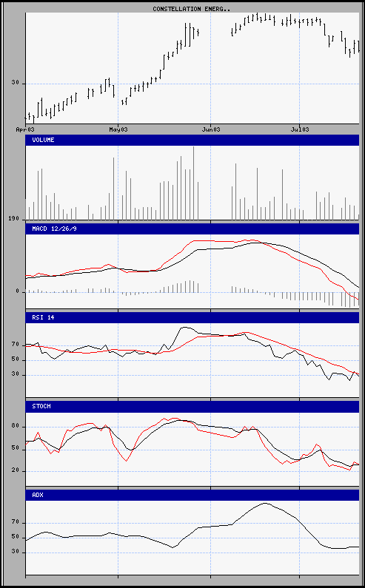This screenshot has height=588, width=365.
Task: Click the STOCH 20 level label
Action: (15, 471)
